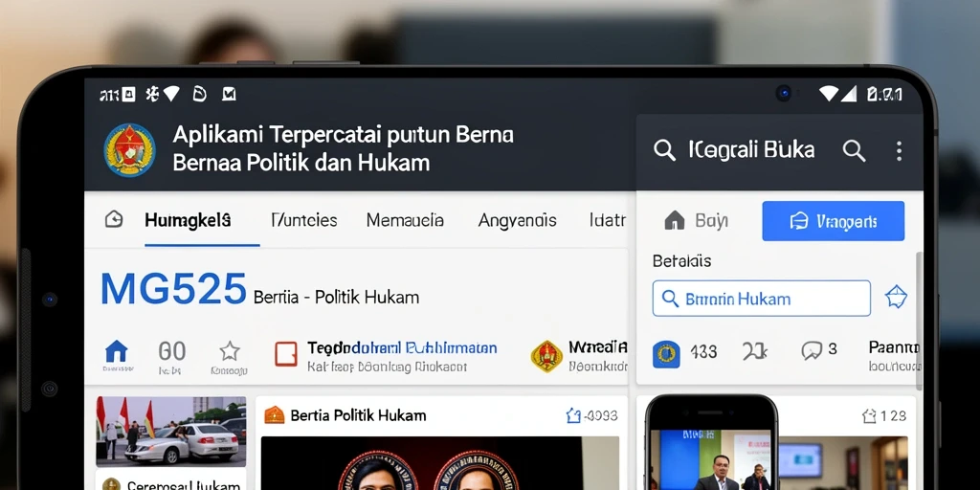Open the garuda emblem app logo
The image size is (980, 490).
[129, 150]
